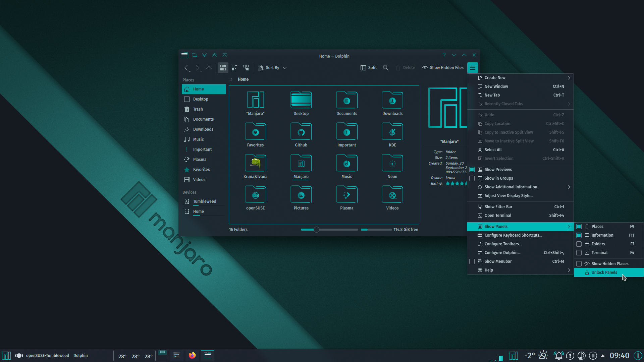Click the Back navigation arrow in Dolphin
Image resolution: width=644 pixels, height=362 pixels.
click(x=186, y=68)
